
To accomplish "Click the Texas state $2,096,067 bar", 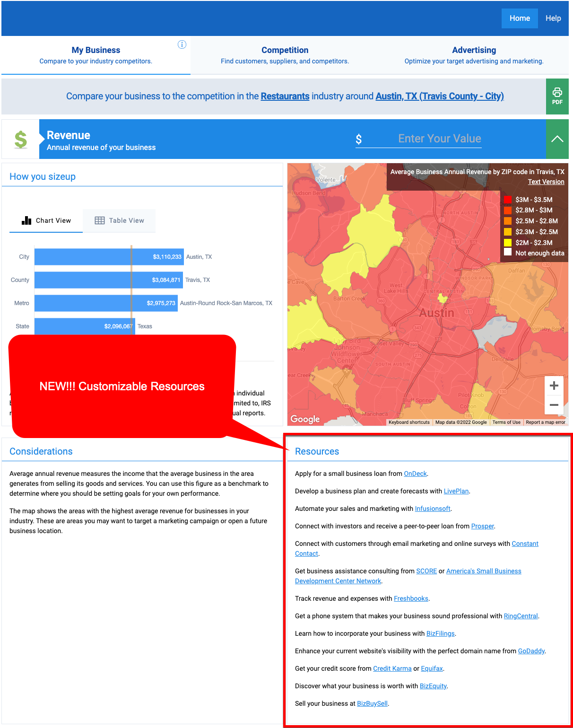I will 85,326.
